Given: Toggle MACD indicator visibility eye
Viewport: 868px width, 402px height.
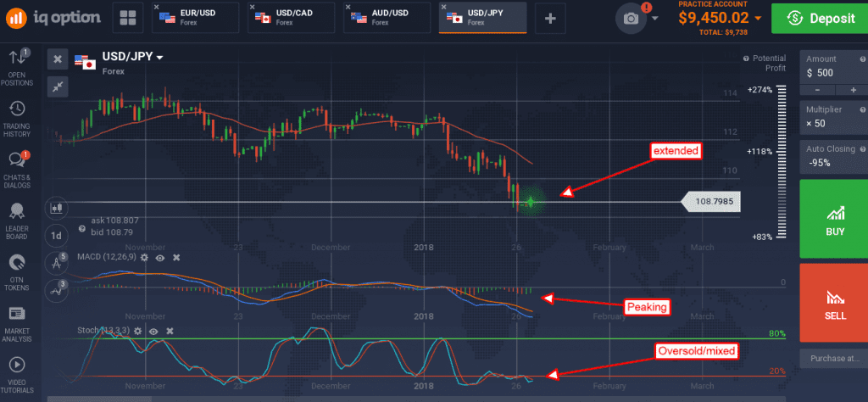Looking at the screenshot, I should (160, 258).
